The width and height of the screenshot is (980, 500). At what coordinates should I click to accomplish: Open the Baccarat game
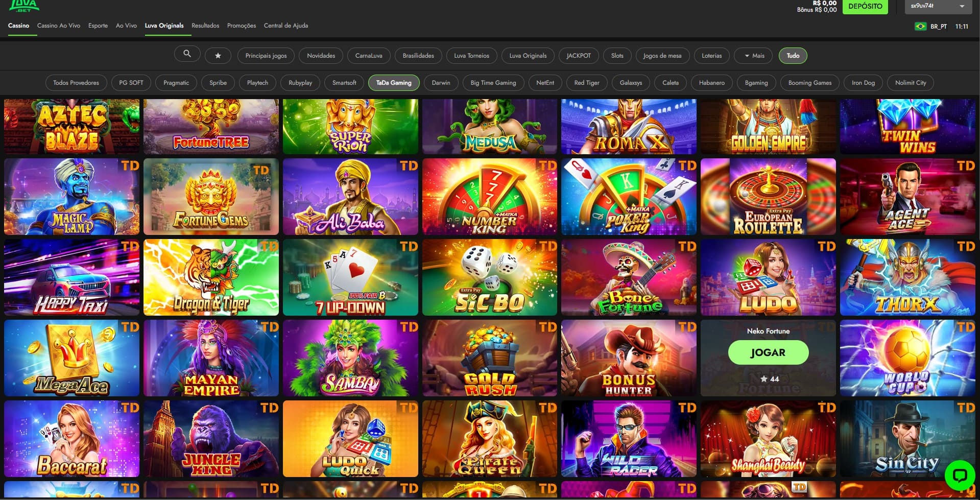(x=71, y=439)
